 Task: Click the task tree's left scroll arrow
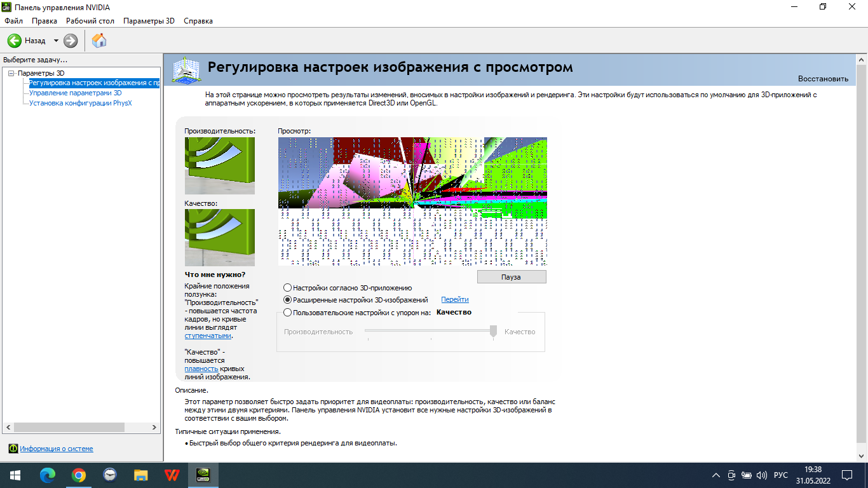8,427
